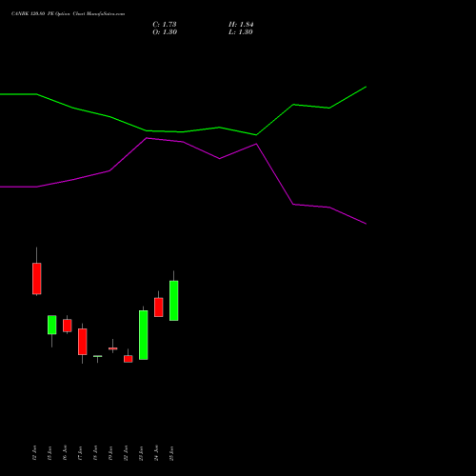Screen dimensions: 476x476
Task: Select the tall green candle for 23 Jan
Action: click(144, 335)
